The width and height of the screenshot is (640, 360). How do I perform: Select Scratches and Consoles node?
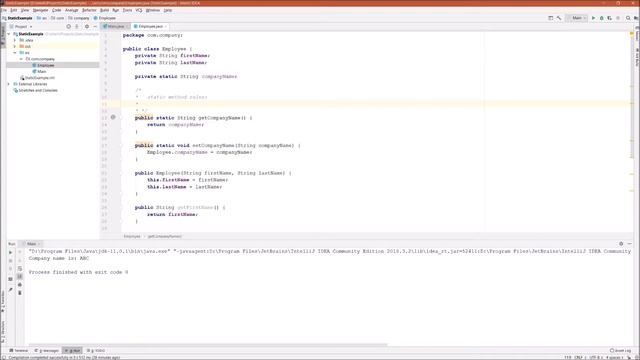click(x=35, y=90)
